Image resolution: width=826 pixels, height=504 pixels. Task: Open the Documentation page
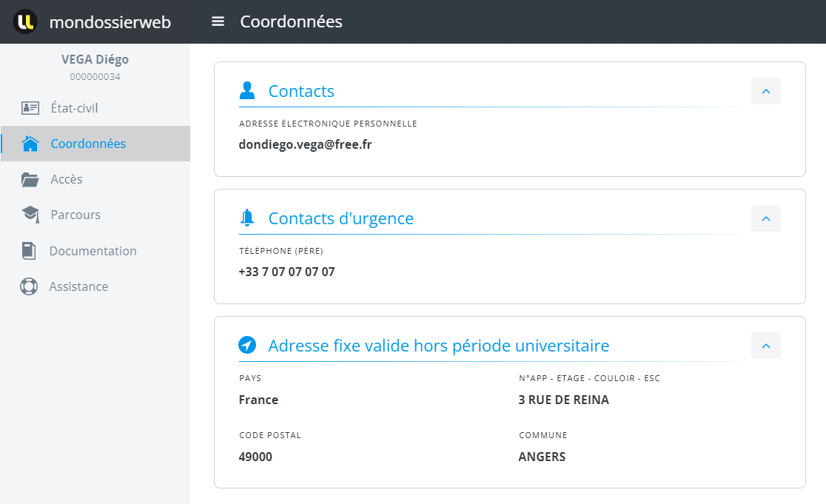[93, 251]
